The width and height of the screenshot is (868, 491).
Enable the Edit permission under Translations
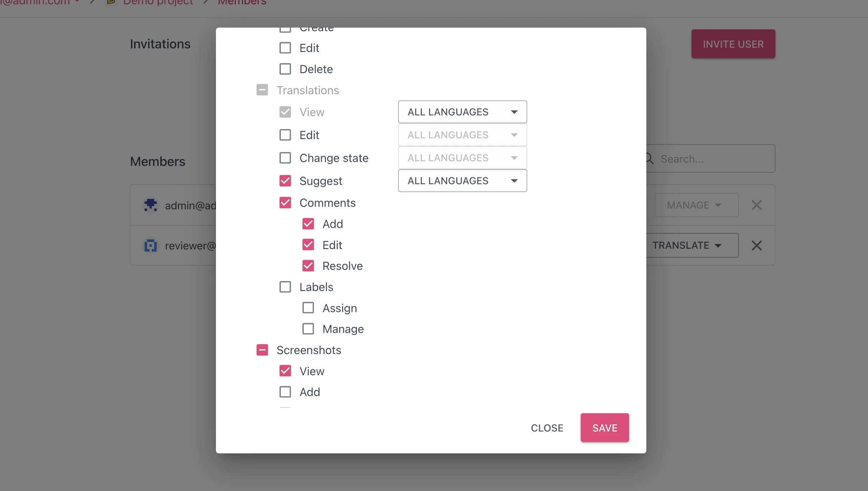(x=285, y=135)
